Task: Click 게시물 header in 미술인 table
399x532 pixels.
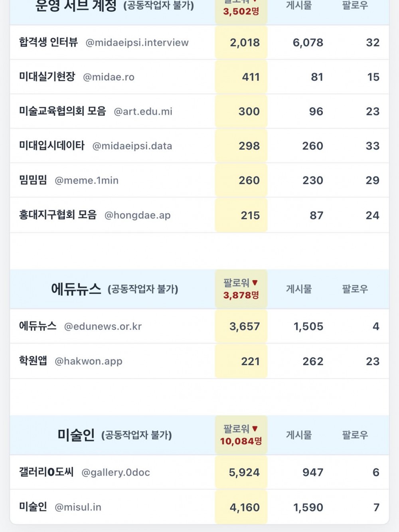Action: 299,435
